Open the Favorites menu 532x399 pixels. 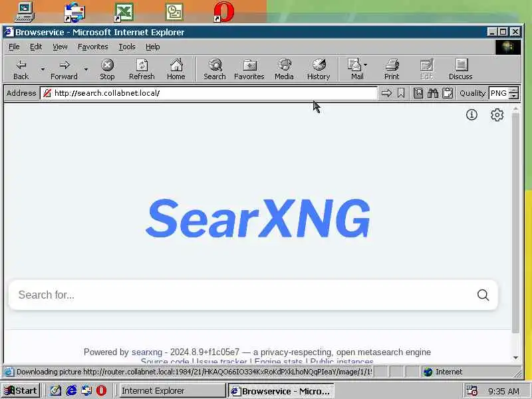93,47
